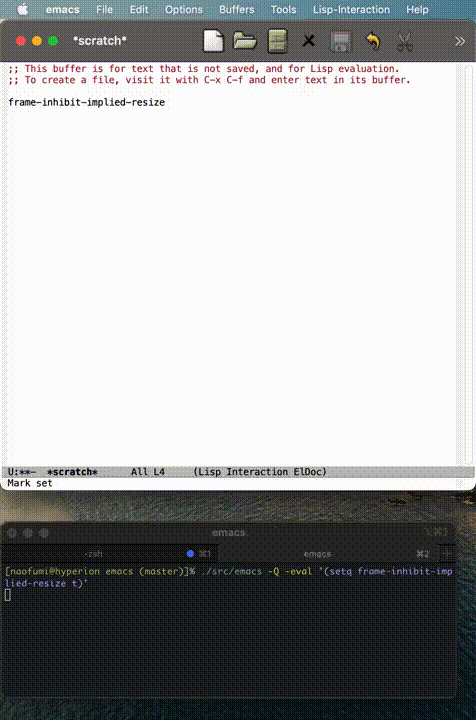Open the File menu
The image size is (476, 720).
(104, 10)
